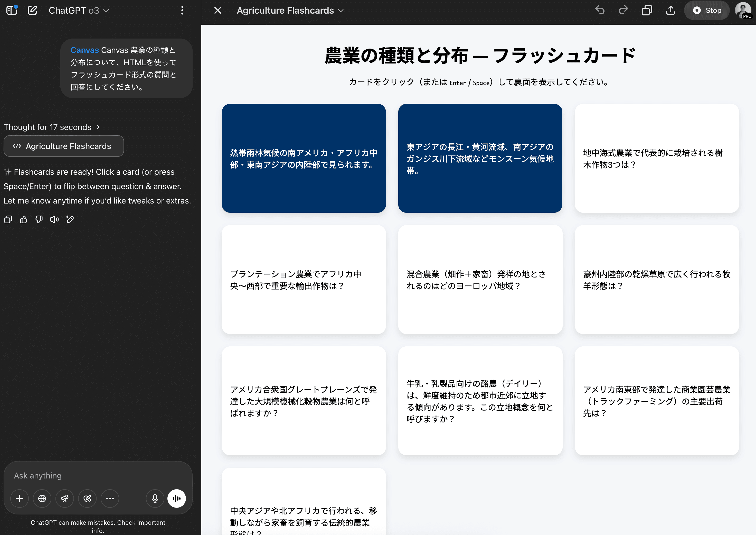This screenshot has height=535, width=756.
Task: Flip the plantation agriculture Africa card
Action: (x=304, y=280)
